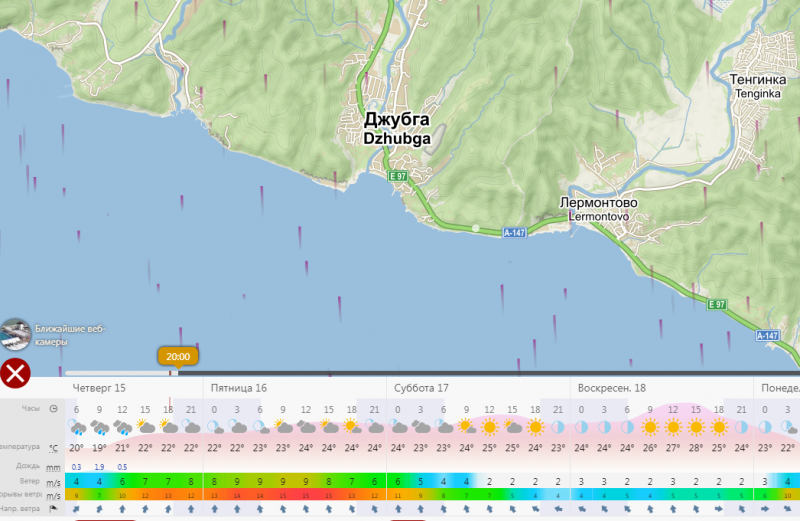The width and height of the screenshot is (800, 521).
Task: Click the Джубга Dzhubga town label
Action: pyautogui.click(x=397, y=129)
